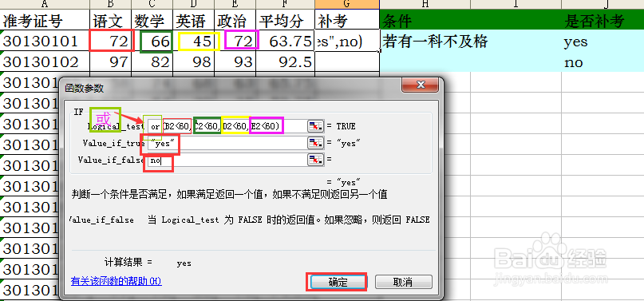Open the 有关该函数的帮助 link
Image resolution: width=644 pixels, height=301 pixels.
117,281
